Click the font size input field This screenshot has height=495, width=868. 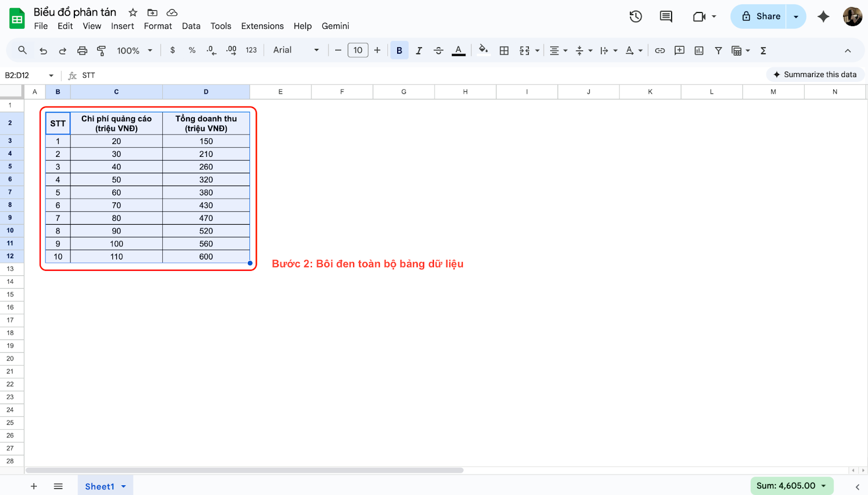click(358, 50)
